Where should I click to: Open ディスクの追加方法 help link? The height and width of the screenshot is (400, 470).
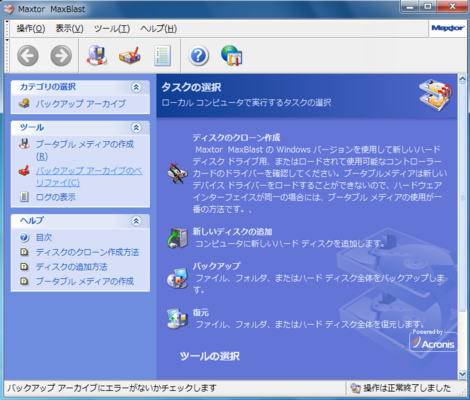click(x=72, y=267)
